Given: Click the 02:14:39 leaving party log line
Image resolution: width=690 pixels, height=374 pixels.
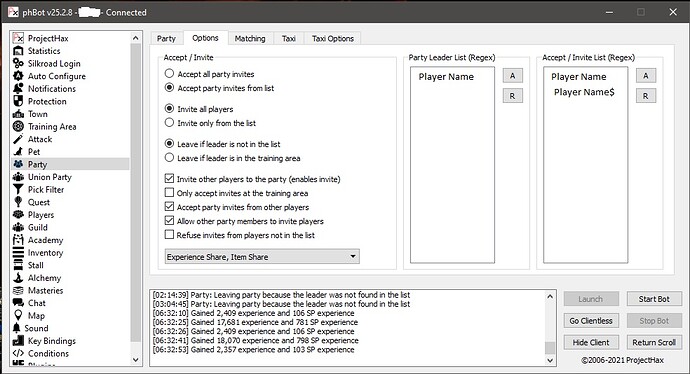Looking at the screenshot, I should pos(281,295).
